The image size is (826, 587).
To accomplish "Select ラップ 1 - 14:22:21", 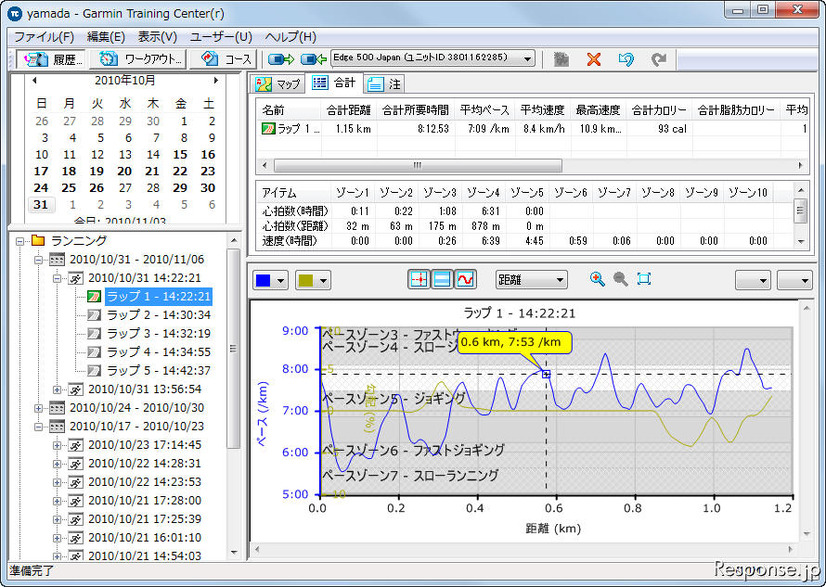I will [159, 297].
